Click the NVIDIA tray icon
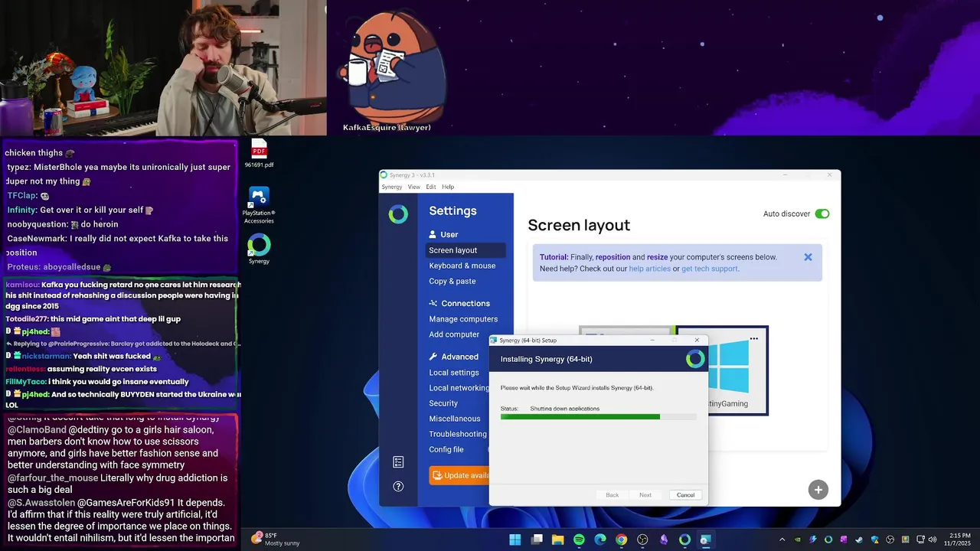The height and width of the screenshot is (551, 980). 797,540
